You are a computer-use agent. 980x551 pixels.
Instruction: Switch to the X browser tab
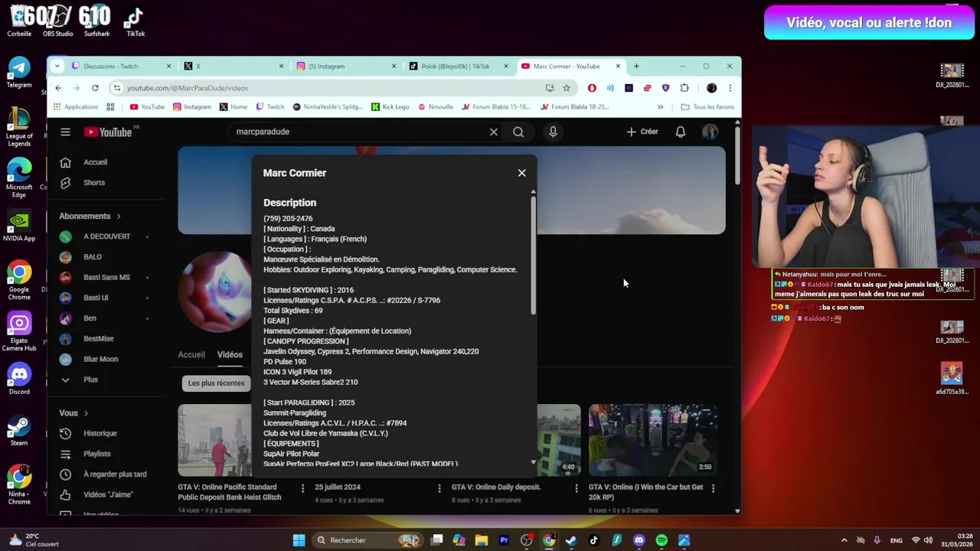[x=234, y=66]
